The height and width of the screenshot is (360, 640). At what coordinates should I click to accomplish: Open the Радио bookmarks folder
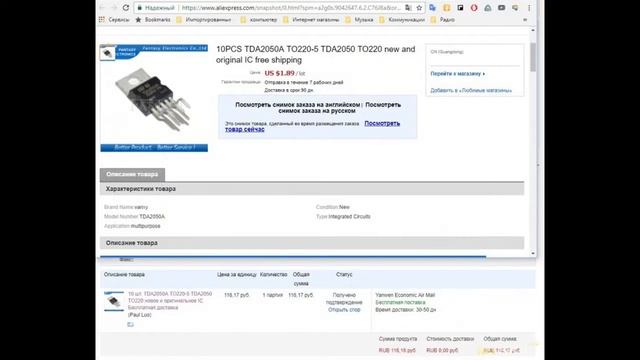click(442, 20)
